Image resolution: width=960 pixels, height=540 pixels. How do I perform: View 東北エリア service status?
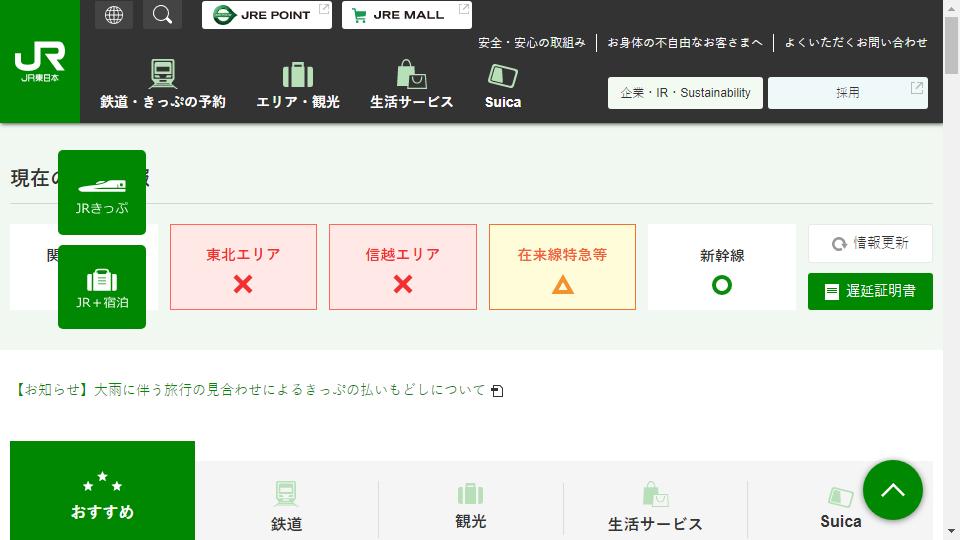pos(243,267)
